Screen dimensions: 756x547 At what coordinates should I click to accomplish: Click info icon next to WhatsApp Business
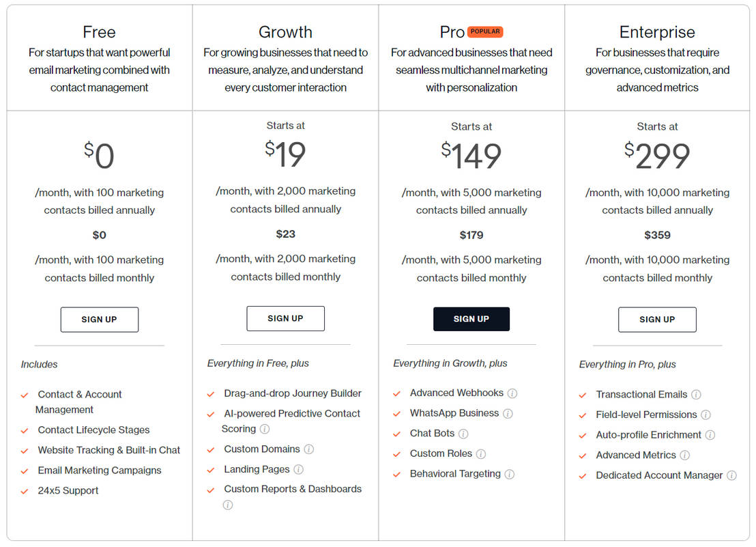(x=508, y=414)
